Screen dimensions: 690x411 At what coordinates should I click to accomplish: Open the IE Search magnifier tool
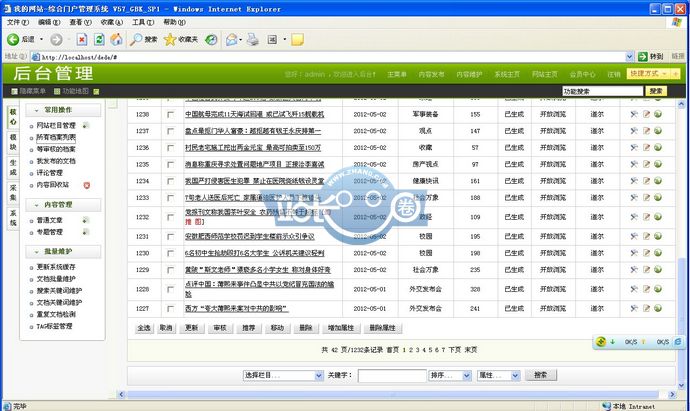pyautogui.click(x=136, y=40)
